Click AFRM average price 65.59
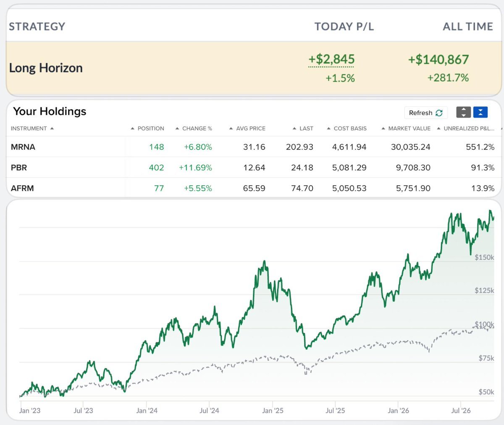This screenshot has height=425, width=504. point(254,188)
